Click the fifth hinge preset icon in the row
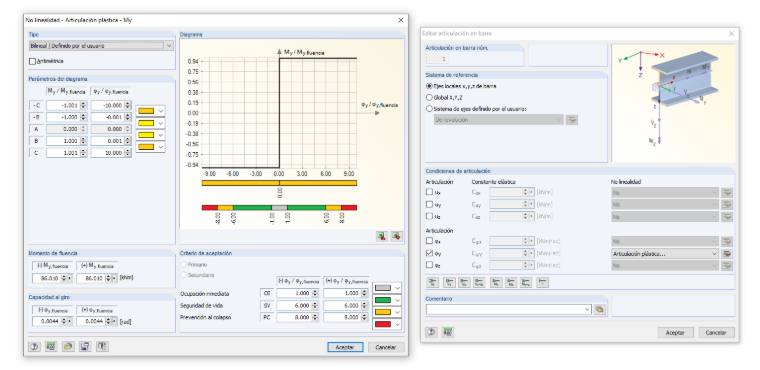Screen dimensions: 760x370 [496, 282]
